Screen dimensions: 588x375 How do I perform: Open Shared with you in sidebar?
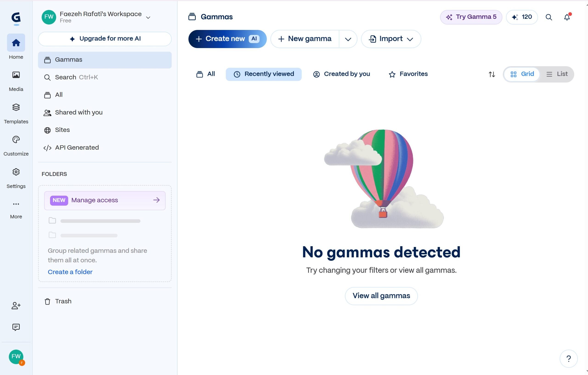pos(105,112)
